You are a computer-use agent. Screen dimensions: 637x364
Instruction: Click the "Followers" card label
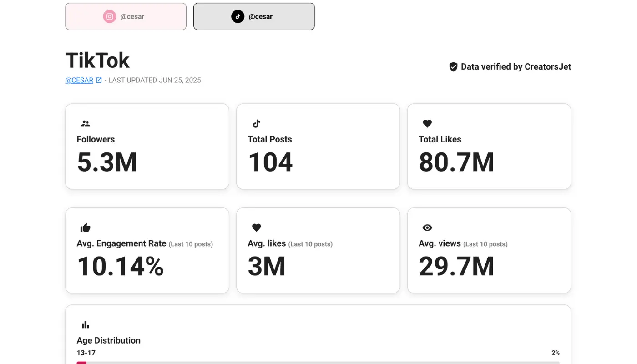click(96, 139)
